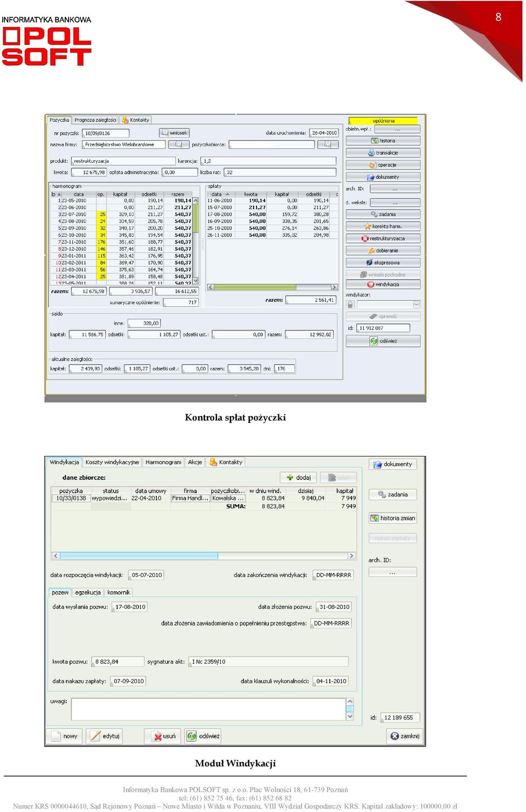The height and width of the screenshot is (812, 526).
Task: Open 'dokumenty' in the Windykacja module
Action: pos(393,464)
